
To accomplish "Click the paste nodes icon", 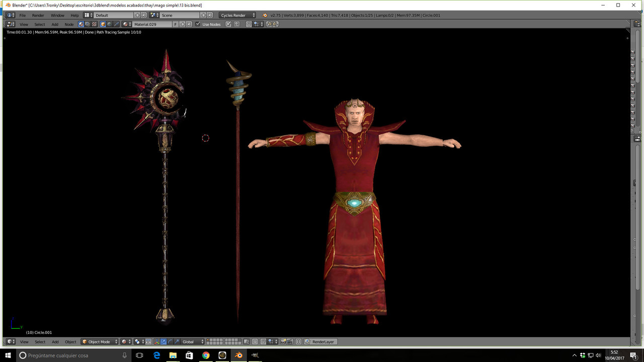I will pyautogui.click(x=275, y=24).
